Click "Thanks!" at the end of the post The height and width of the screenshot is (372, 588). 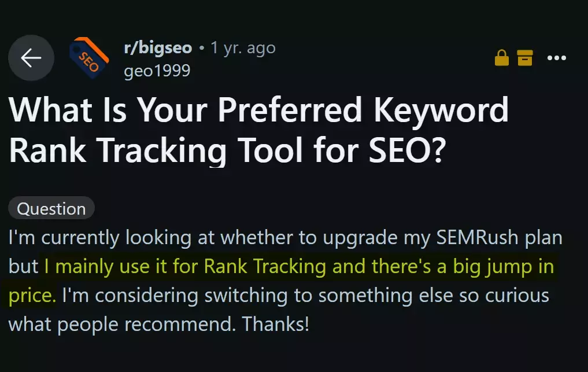pyautogui.click(x=276, y=323)
